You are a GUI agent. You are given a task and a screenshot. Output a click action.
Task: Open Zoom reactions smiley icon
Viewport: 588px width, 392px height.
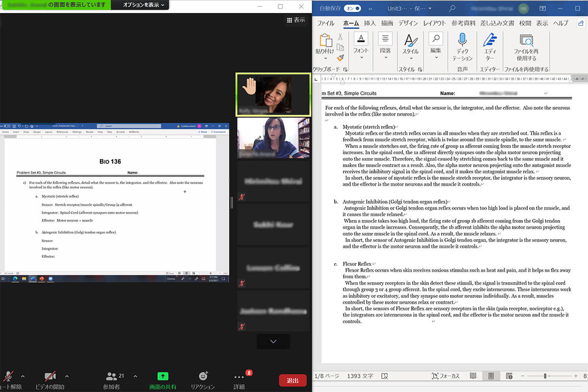tap(203, 376)
